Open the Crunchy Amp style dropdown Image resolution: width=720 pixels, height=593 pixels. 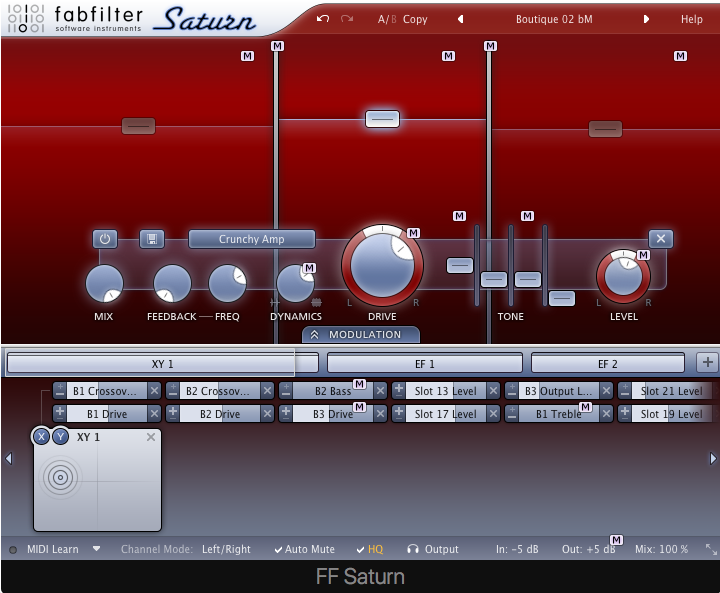pyautogui.click(x=252, y=239)
